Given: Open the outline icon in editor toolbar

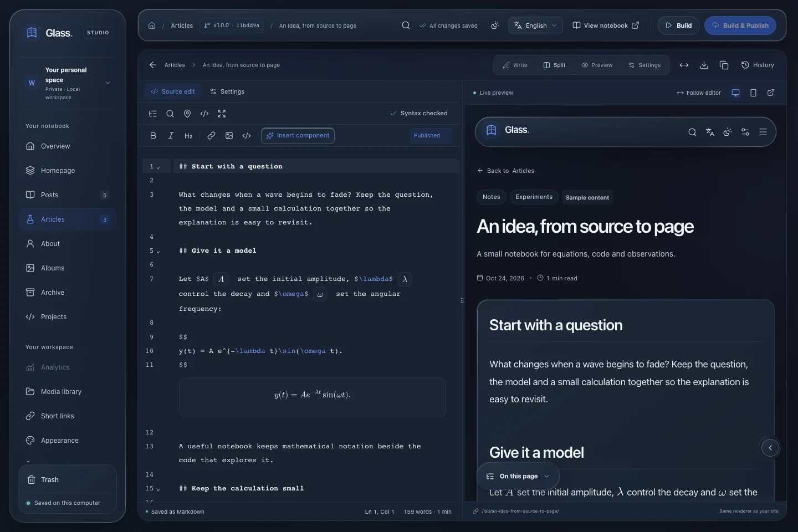Looking at the screenshot, I should tap(153, 114).
